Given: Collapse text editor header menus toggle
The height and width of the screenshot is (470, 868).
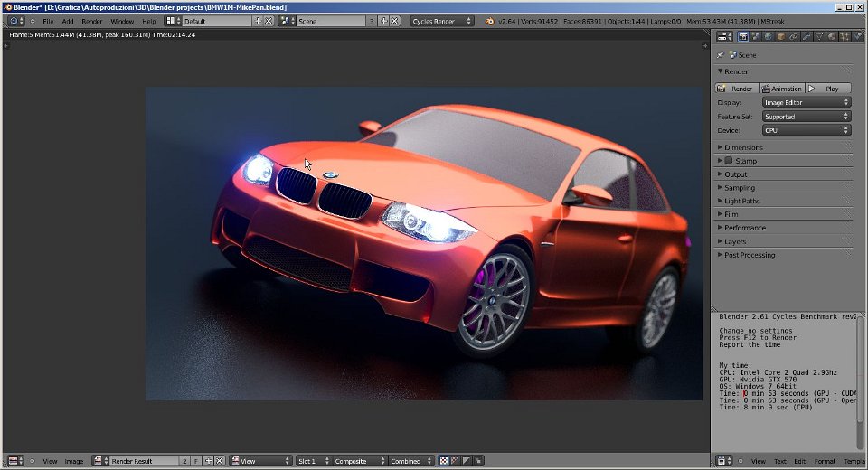Looking at the screenshot, I should [x=741, y=461].
